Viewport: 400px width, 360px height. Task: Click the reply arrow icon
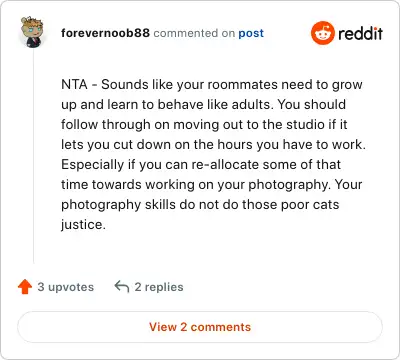point(122,286)
